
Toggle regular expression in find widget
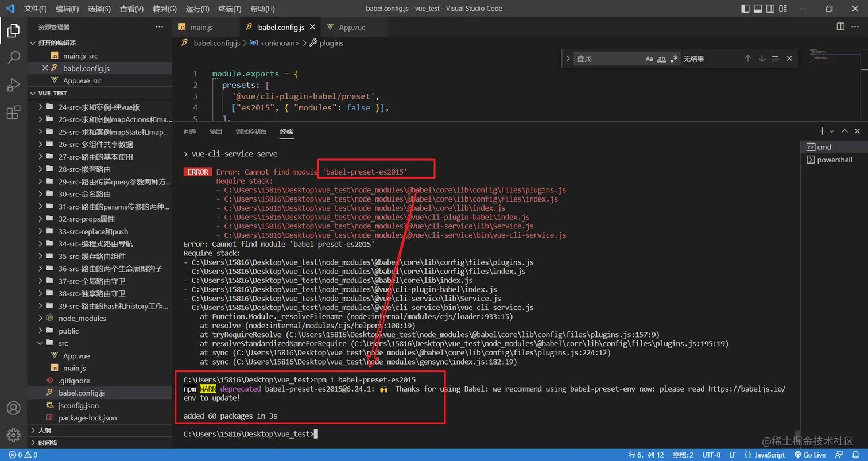coord(675,59)
